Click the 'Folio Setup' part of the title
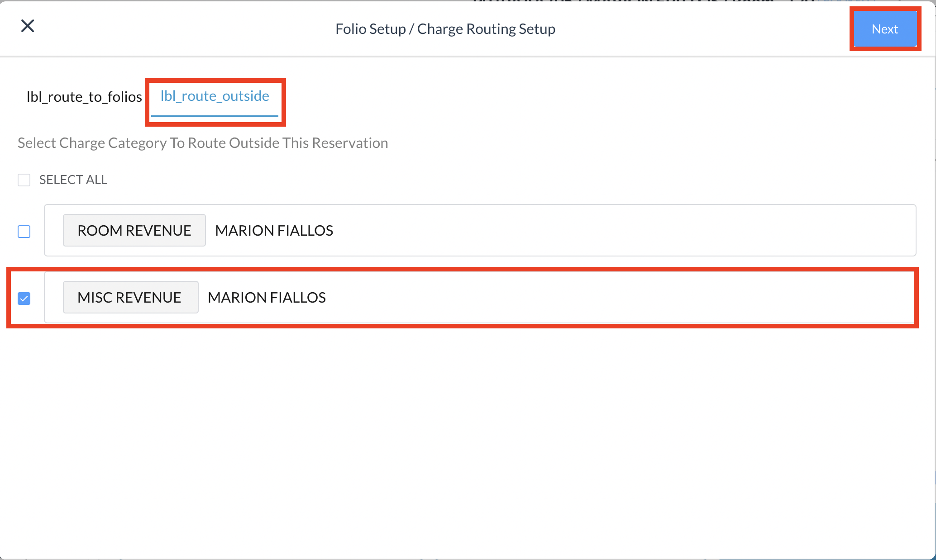This screenshot has height=560, width=936. click(x=370, y=29)
